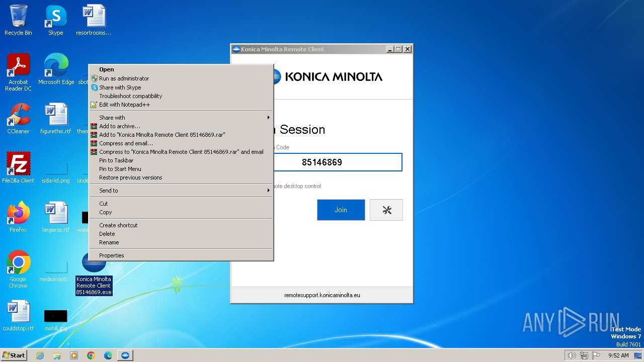Open Edge from the taskbar
Image resolution: width=644 pixels, height=362 pixels.
108,355
